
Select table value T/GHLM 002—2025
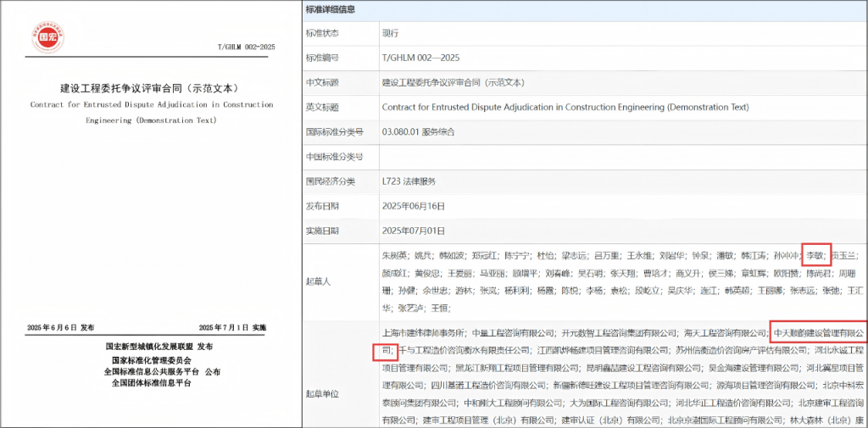[x=420, y=58]
